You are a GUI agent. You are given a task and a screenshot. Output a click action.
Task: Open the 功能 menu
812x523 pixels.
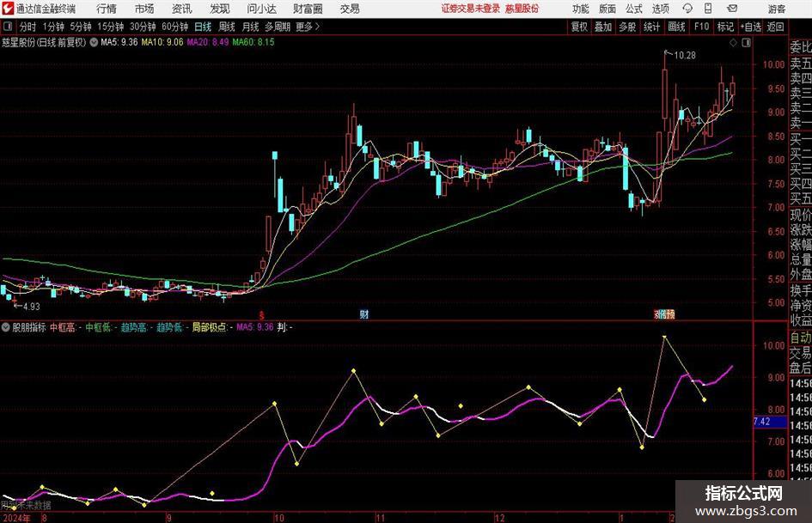tap(581, 9)
